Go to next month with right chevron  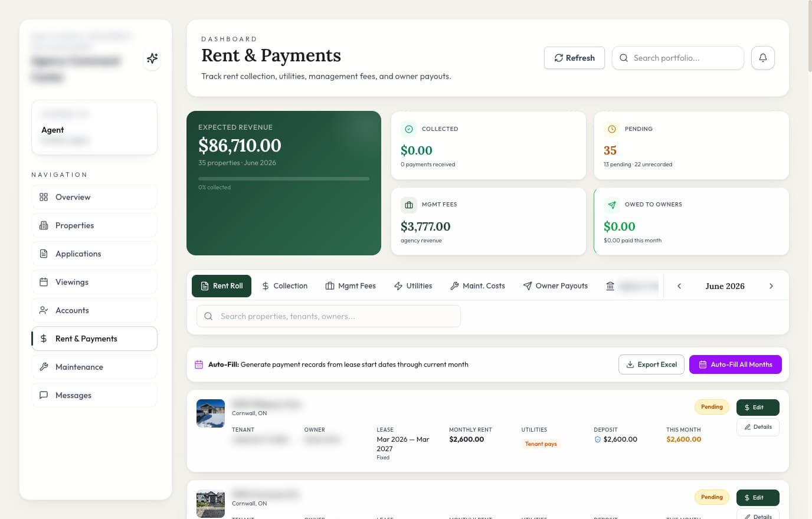click(x=771, y=286)
